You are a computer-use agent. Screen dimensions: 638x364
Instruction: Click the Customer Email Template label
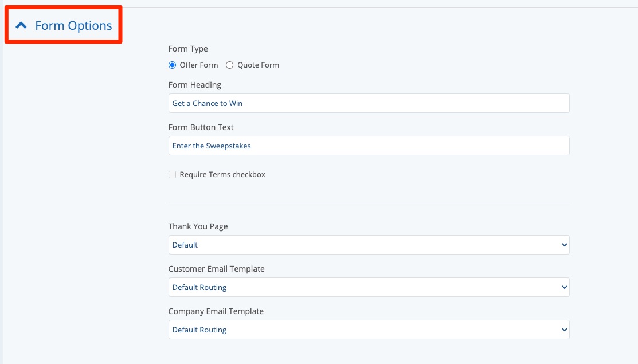tap(216, 269)
